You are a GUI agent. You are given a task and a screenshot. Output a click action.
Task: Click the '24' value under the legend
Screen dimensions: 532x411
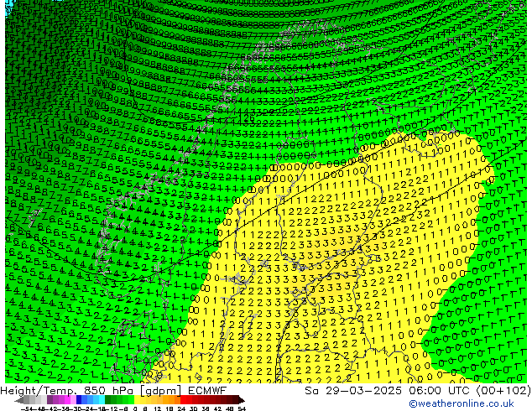coord(181,409)
